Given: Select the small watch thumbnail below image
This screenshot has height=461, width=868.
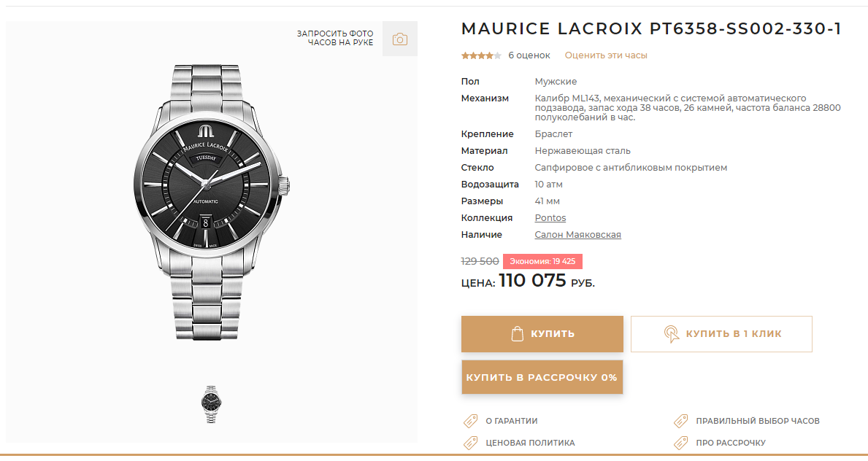Looking at the screenshot, I should click(211, 405).
